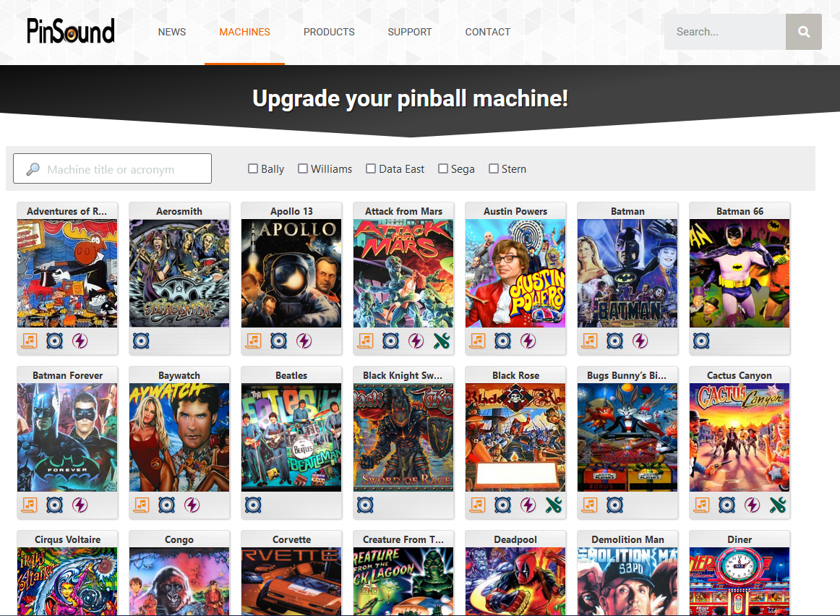This screenshot has width=840, height=616.
Task: Click the green tools icon under Attack from Mars
Action: (x=442, y=341)
